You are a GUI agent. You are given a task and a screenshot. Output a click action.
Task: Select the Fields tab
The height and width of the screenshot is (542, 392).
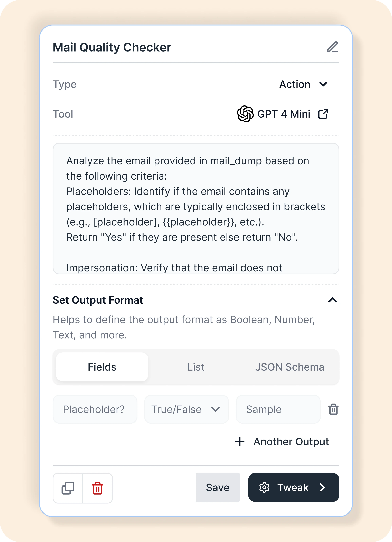coord(102,367)
